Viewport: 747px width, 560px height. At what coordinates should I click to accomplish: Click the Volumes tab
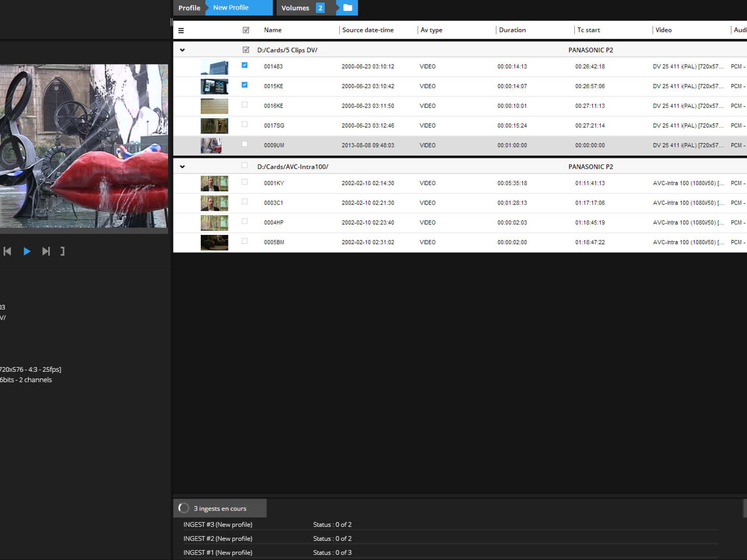[x=295, y=8]
